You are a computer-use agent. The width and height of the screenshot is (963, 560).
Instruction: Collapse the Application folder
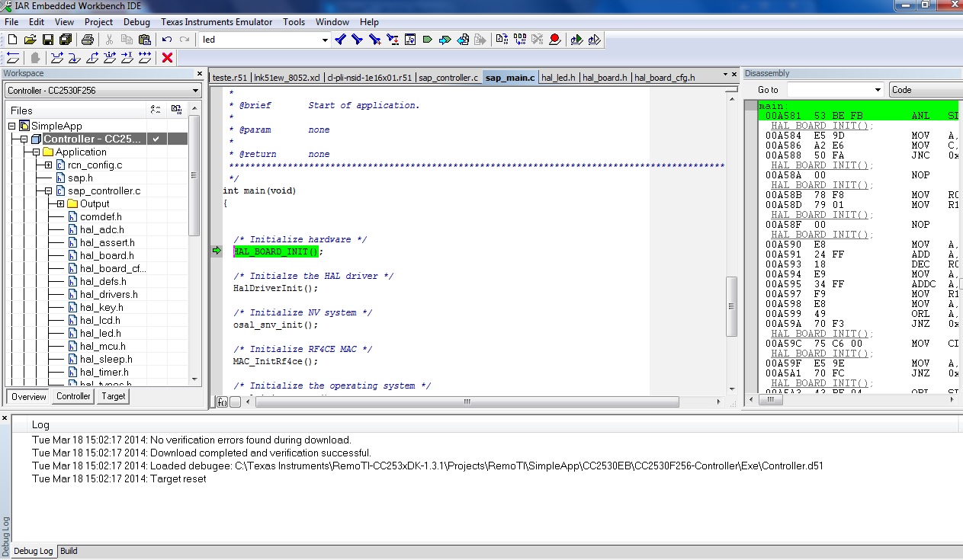click(x=36, y=152)
